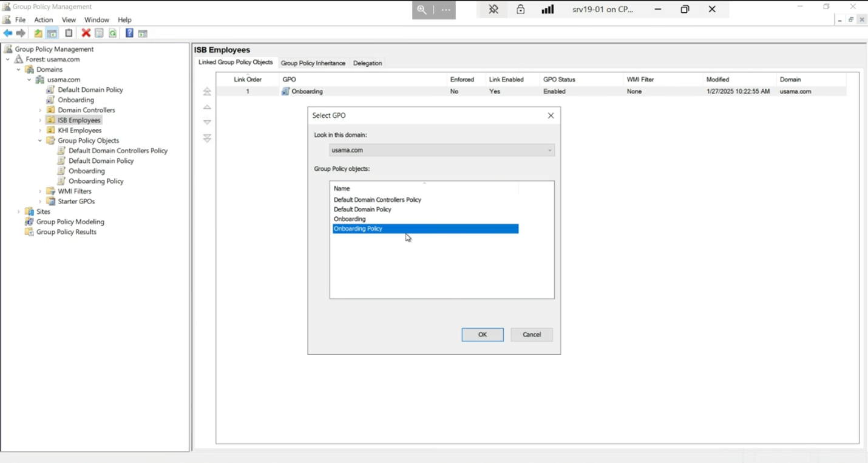The height and width of the screenshot is (463, 868).
Task: Click the Forward navigation arrow
Action: tap(20, 33)
